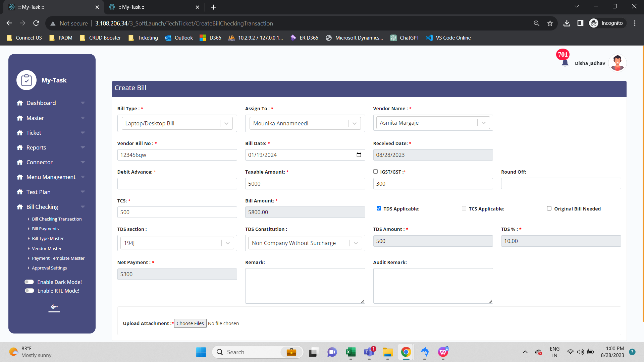Open Approval Settings submenu
The width and height of the screenshot is (644, 362).
tap(49, 268)
